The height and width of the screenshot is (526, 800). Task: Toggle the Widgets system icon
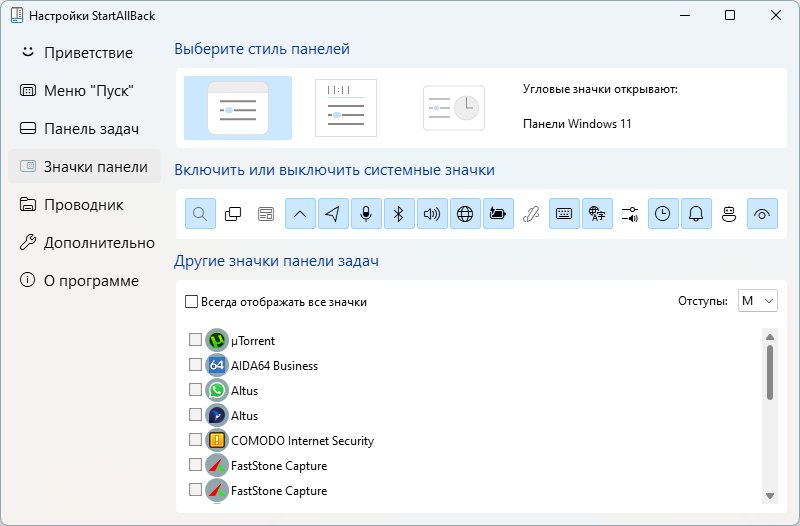(x=266, y=214)
